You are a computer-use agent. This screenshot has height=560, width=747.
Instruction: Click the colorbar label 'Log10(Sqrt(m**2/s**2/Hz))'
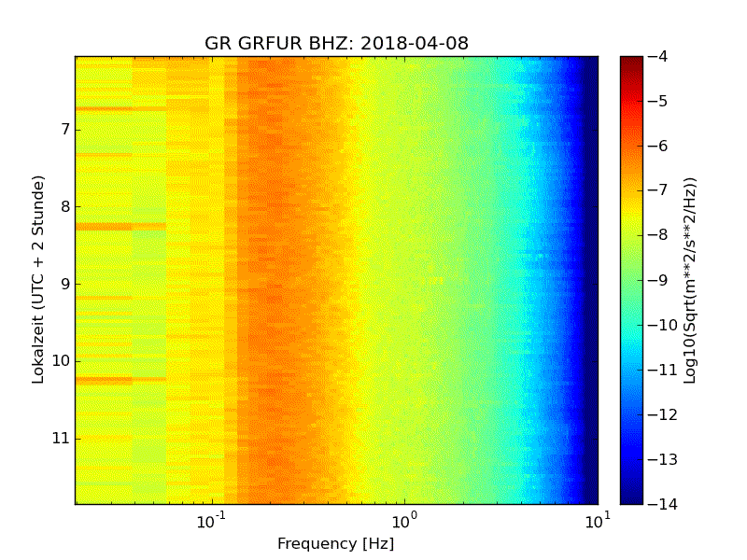point(689,281)
